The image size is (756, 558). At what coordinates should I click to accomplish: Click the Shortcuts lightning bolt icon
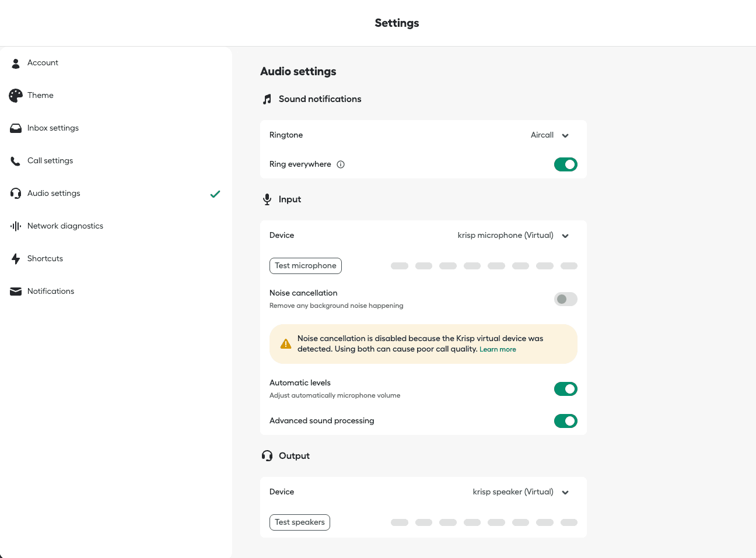click(x=16, y=258)
